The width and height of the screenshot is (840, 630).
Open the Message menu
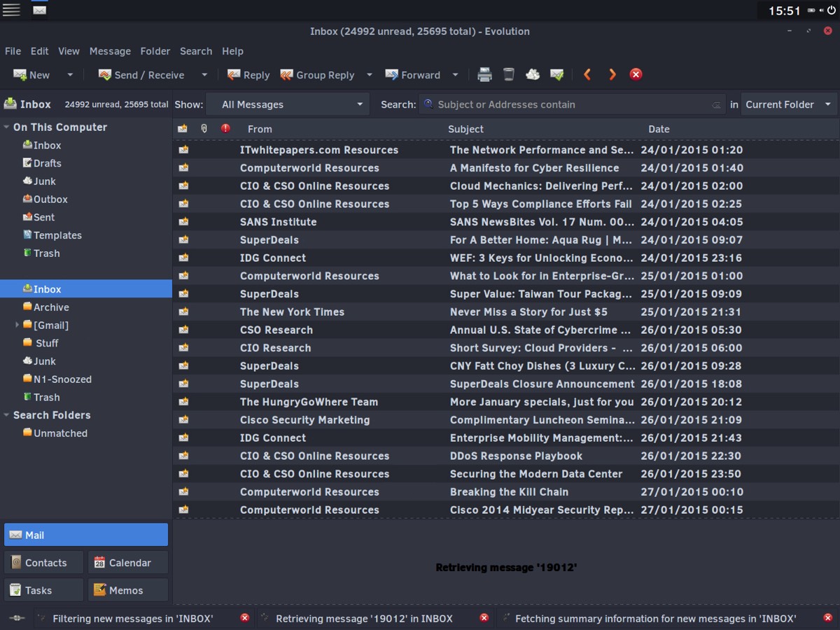coord(110,51)
